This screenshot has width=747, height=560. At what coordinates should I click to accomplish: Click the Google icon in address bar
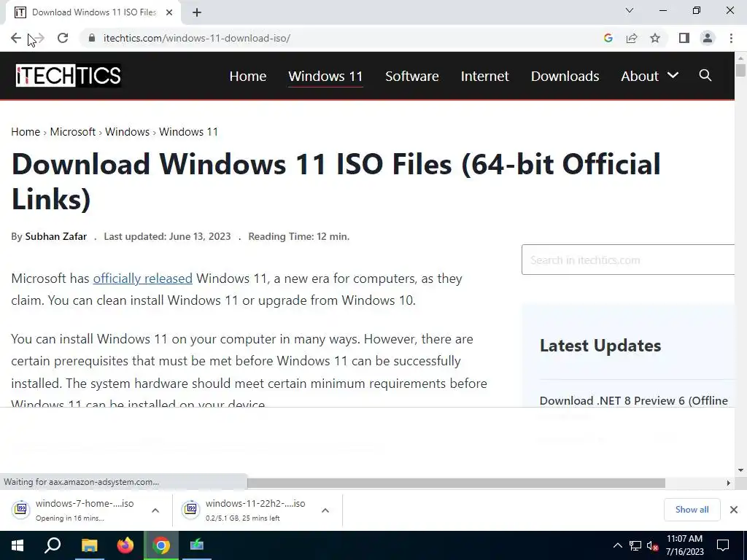click(608, 38)
